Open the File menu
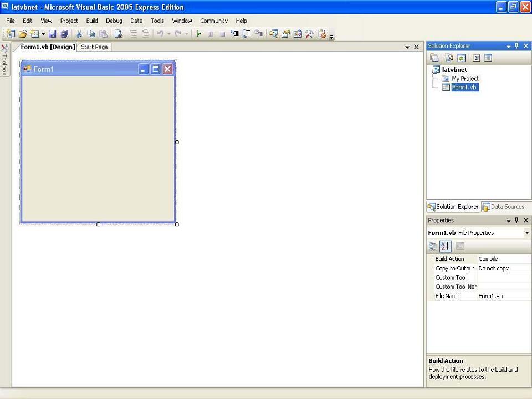Viewport: 532px width, 399px height. click(x=11, y=21)
